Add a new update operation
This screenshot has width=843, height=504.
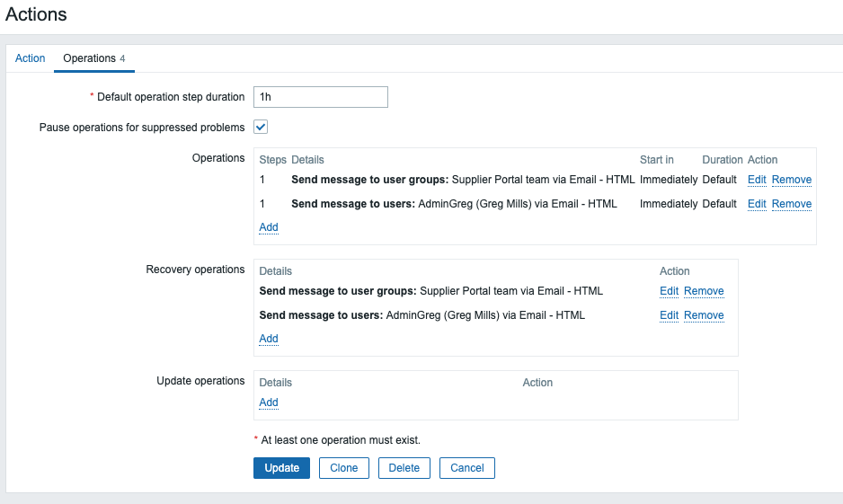(269, 402)
